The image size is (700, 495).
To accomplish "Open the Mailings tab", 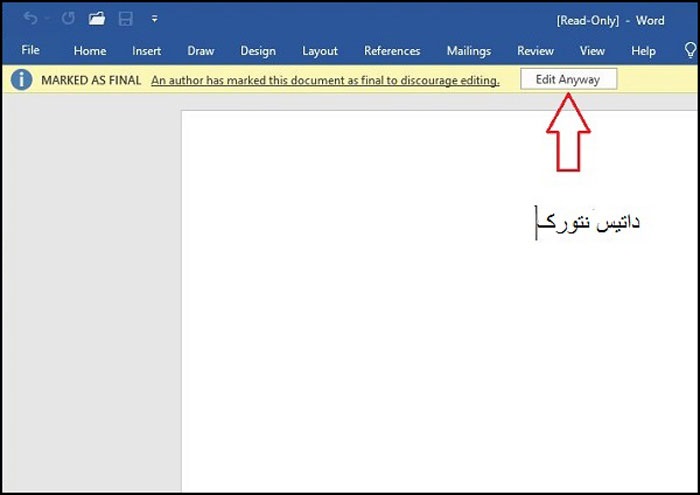I will (469, 51).
